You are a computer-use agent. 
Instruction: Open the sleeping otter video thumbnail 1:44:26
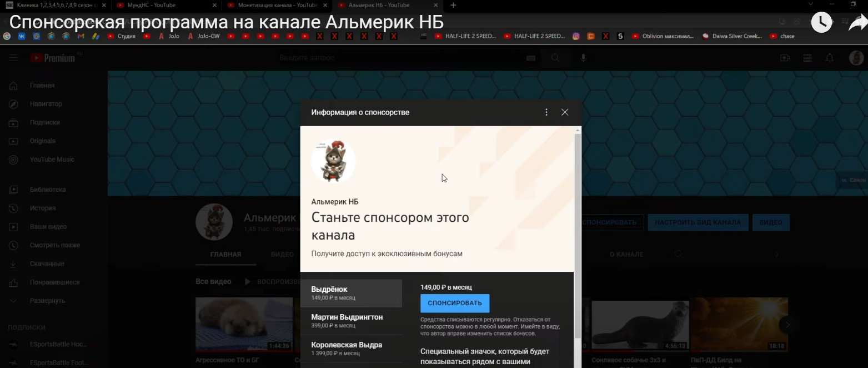244,325
